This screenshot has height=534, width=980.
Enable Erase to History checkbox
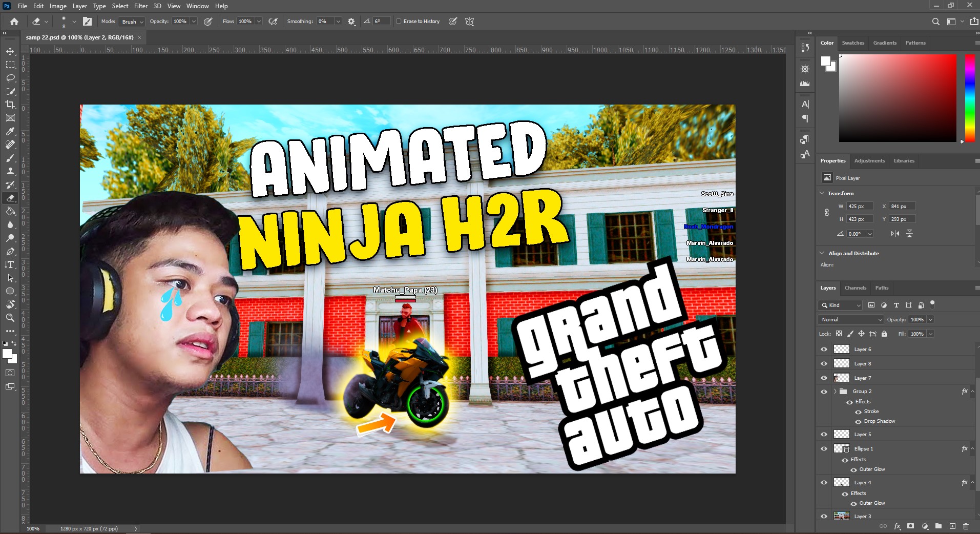399,22
